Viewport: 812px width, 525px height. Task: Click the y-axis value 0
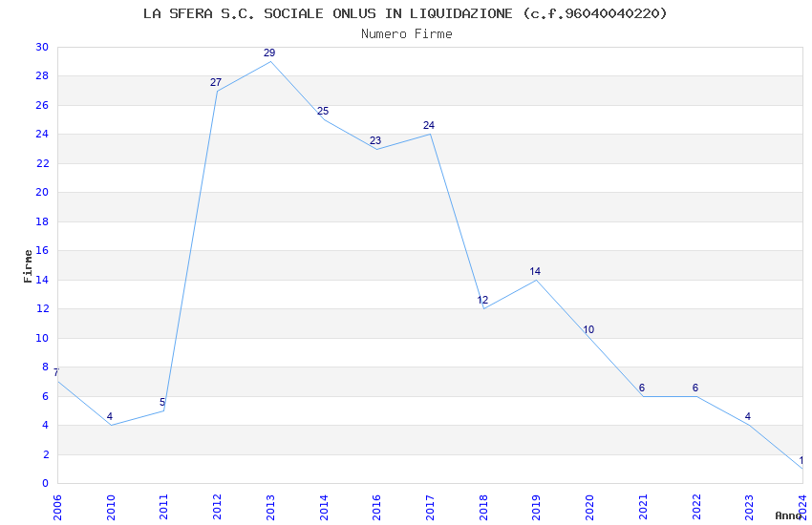[45, 484]
